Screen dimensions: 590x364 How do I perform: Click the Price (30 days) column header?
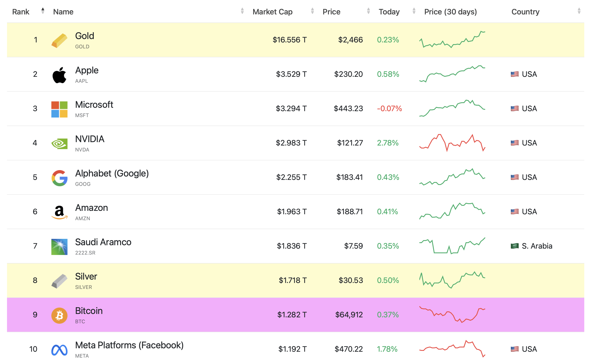(x=450, y=12)
